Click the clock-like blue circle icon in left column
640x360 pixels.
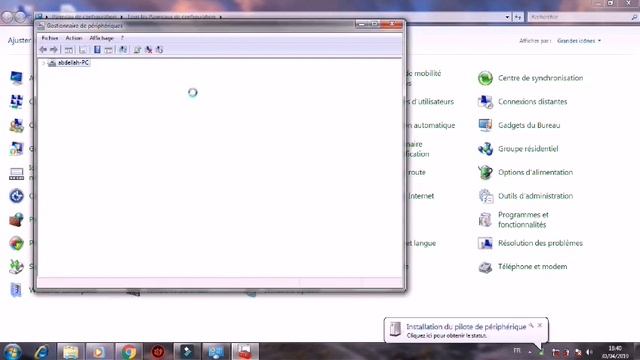[16, 196]
